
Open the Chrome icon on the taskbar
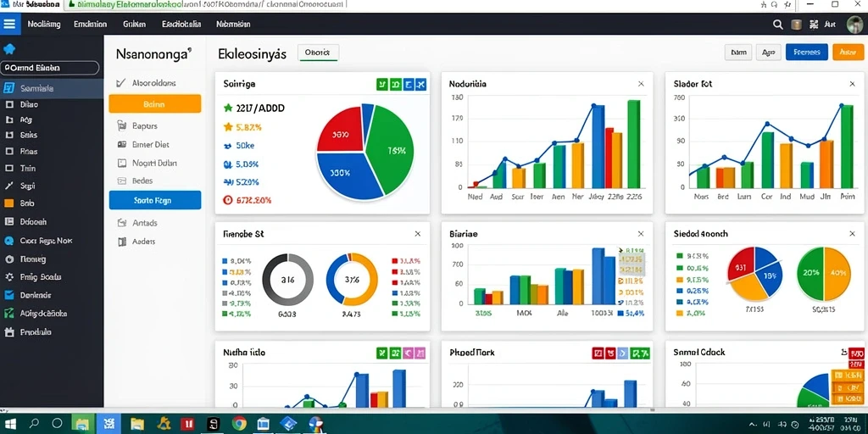239,424
